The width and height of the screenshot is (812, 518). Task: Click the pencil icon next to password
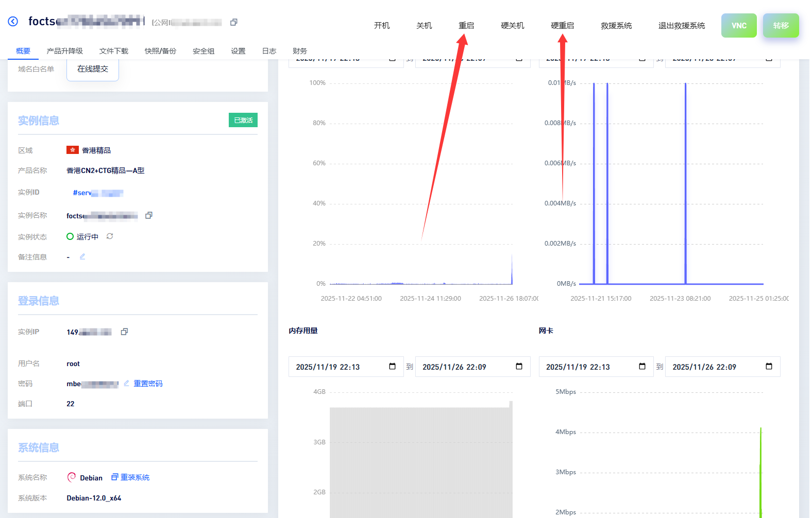(x=126, y=383)
